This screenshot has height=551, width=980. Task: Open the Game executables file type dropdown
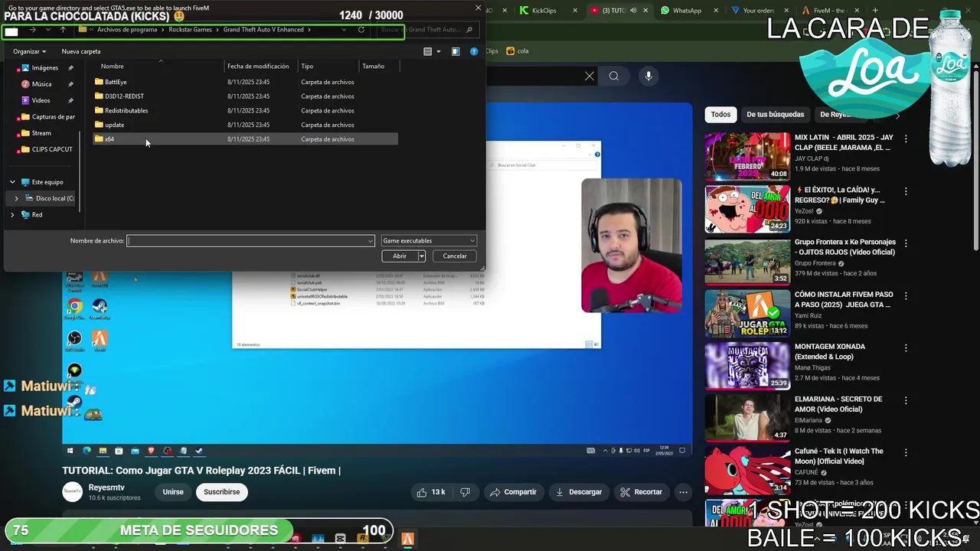429,241
